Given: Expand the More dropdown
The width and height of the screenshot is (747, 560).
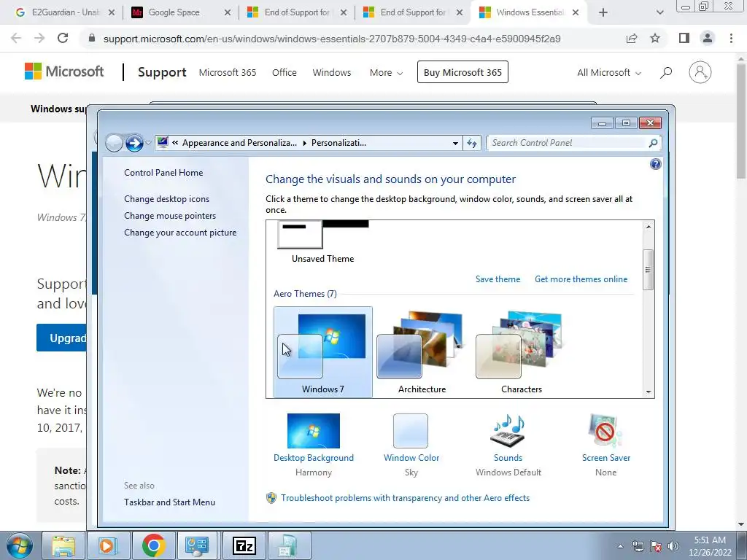Looking at the screenshot, I should point(386,72).
